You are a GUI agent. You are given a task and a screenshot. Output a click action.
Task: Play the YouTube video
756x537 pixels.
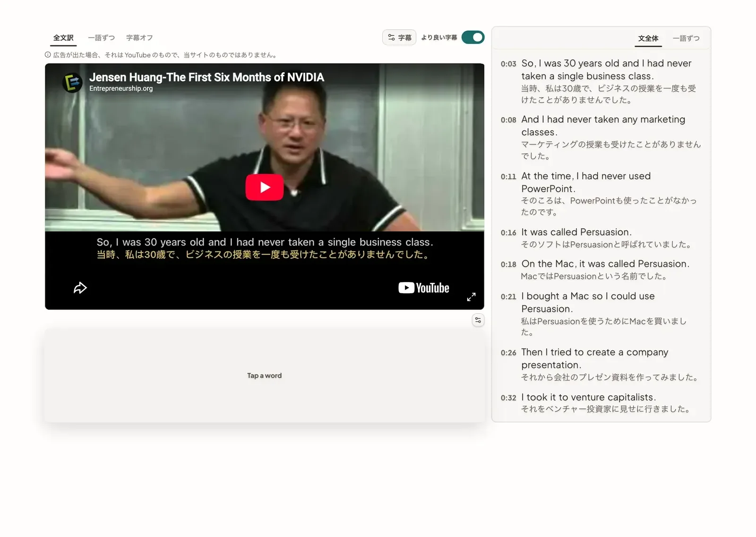264,187
